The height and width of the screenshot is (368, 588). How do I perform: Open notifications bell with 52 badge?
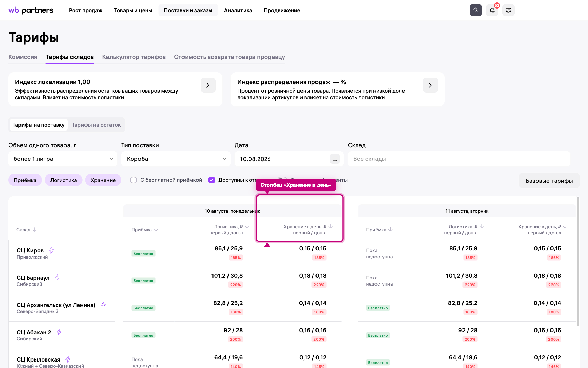(x=492, y=10)
